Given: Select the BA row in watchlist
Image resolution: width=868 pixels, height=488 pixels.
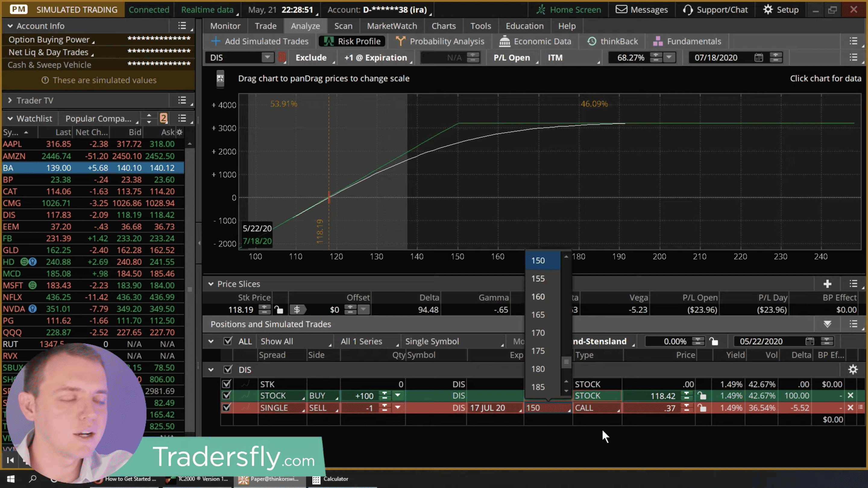Looking at the screenshot, I should coord(93,168).
